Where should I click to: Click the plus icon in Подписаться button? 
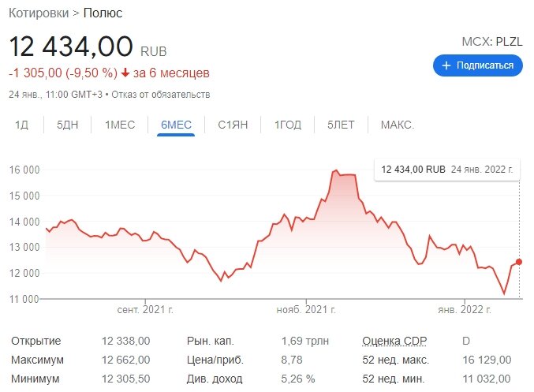click(x=446, y=65)
